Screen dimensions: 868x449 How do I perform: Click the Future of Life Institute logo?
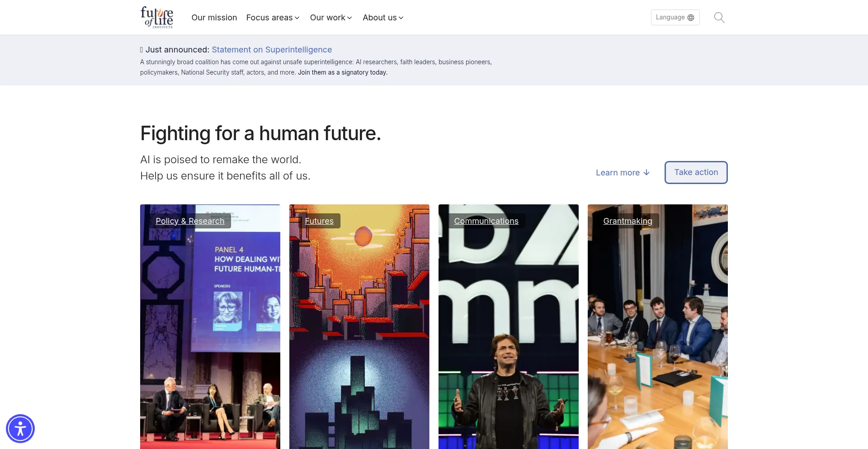[156, 18]
